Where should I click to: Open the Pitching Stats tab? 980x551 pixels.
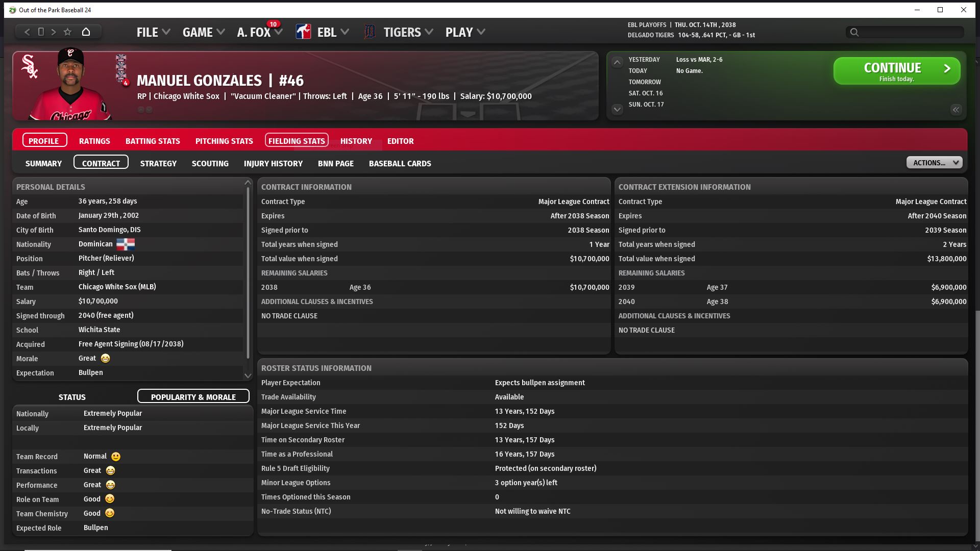pos(224,141)
